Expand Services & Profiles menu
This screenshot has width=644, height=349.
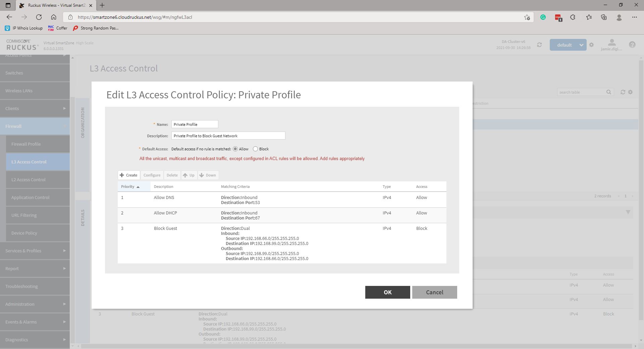[35, 251]
